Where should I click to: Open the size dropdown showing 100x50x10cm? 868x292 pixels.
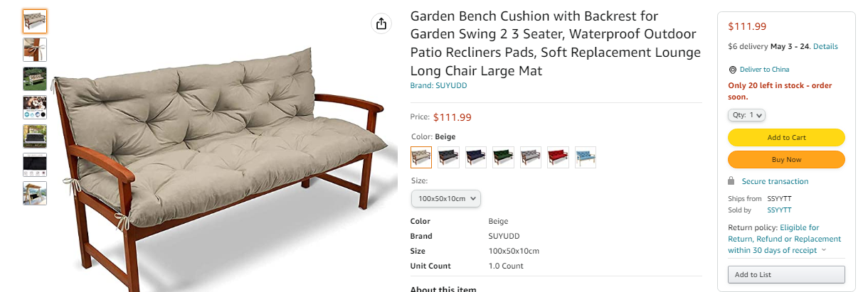[446, 198]
